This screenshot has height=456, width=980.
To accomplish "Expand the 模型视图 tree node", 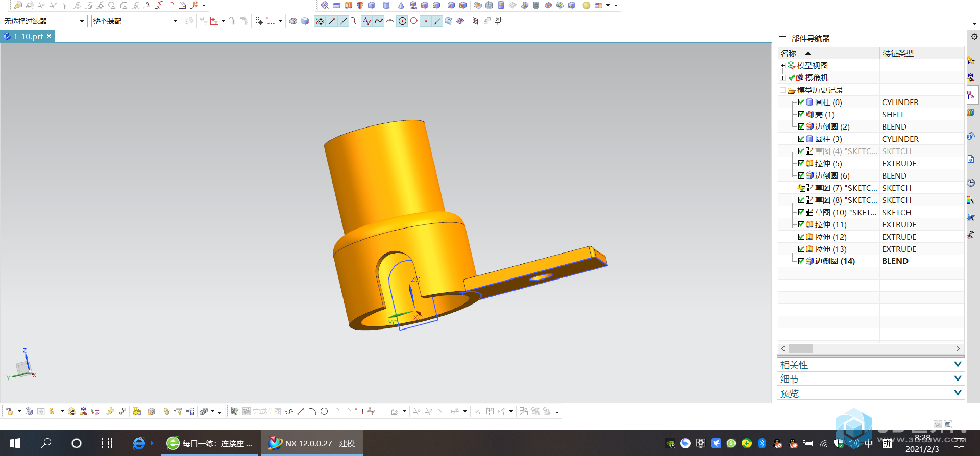I will (x=782, y=65).
